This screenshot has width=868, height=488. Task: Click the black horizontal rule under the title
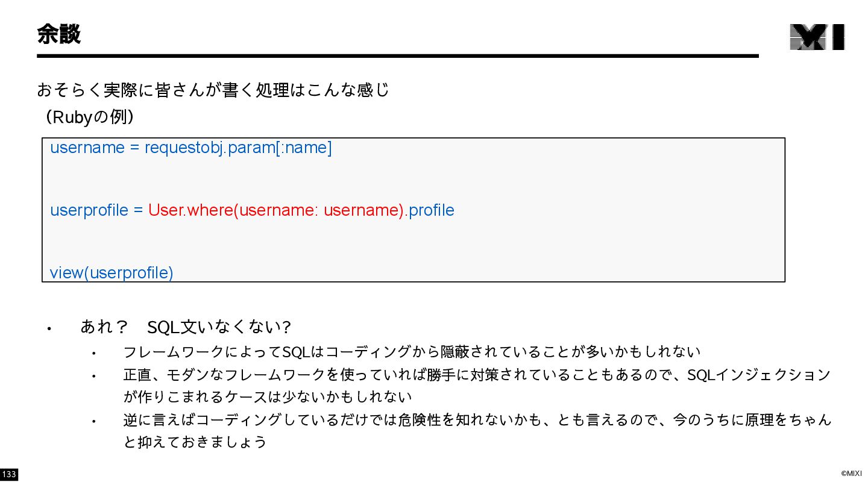(398, 56)
